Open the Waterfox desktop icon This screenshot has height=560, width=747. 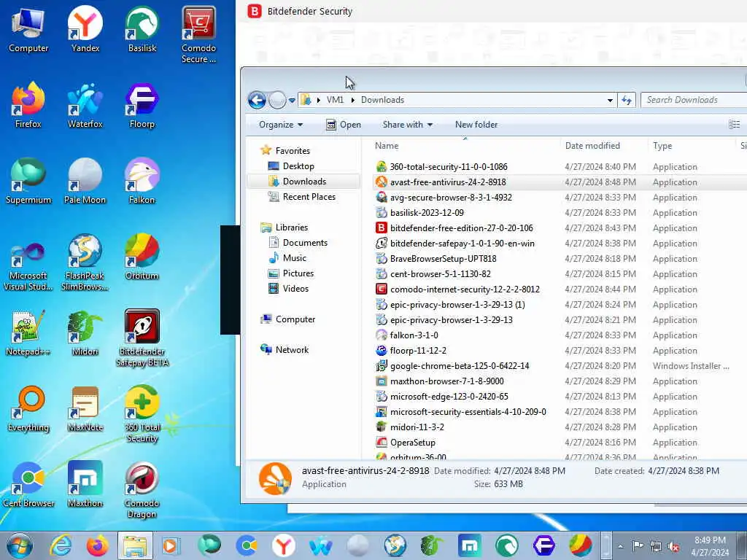(x=85, y=105)
